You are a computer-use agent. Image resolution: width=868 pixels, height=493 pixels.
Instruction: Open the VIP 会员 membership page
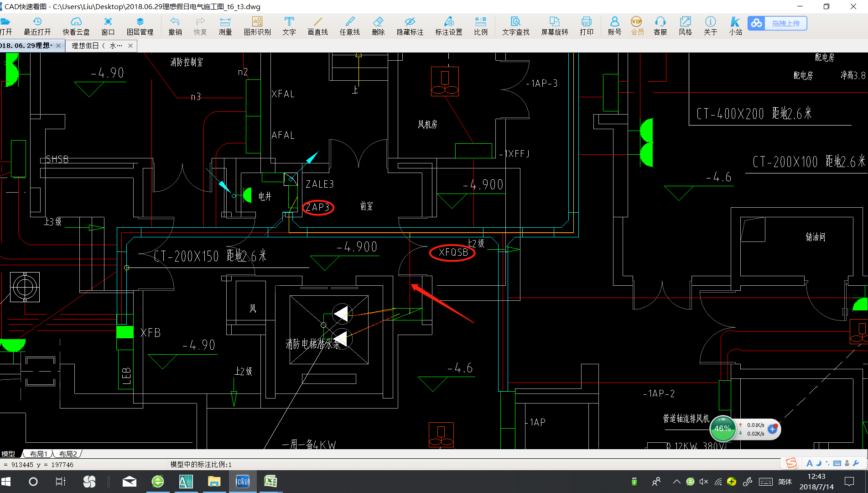pyautogui.click(x=637, y=26)
